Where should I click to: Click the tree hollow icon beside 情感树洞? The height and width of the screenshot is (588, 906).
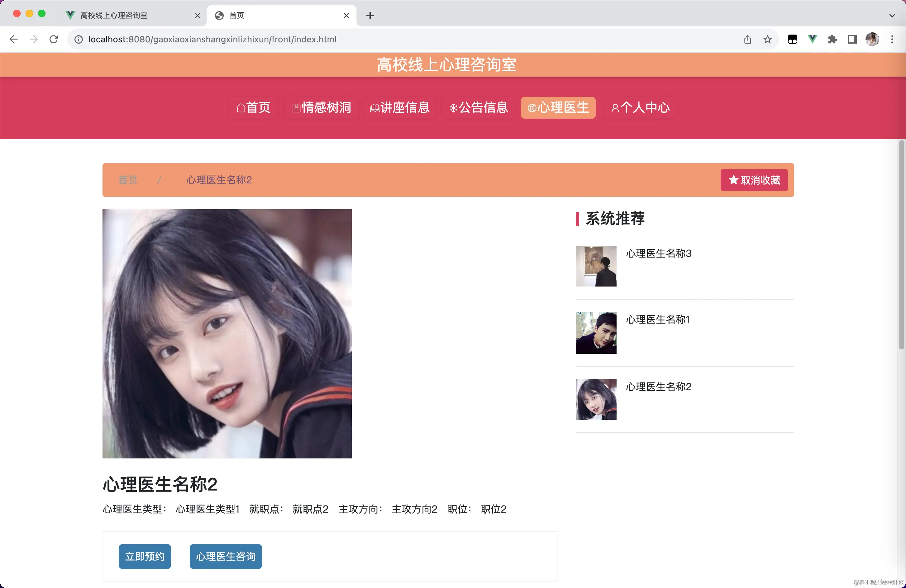pyautogui.click(x=296, y=108)
